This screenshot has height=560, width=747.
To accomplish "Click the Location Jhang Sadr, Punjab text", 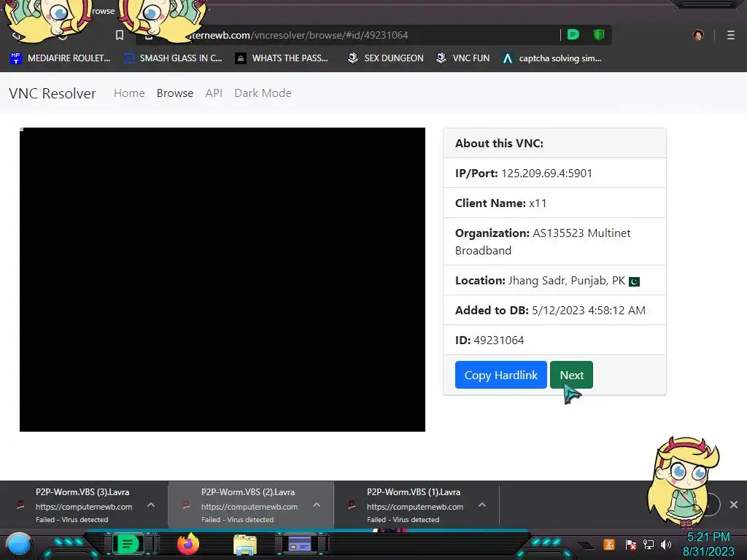I will point(540,281).
